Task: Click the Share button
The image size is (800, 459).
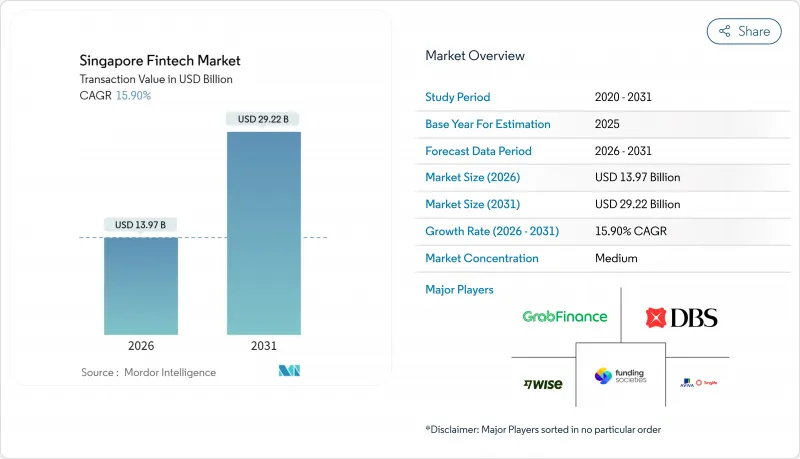Action: (744, 31)
